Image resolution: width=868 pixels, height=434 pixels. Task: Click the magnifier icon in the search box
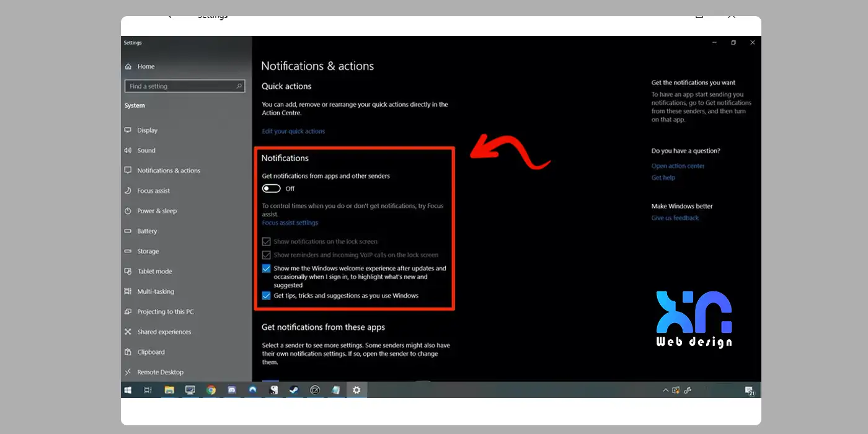(239, 86)
